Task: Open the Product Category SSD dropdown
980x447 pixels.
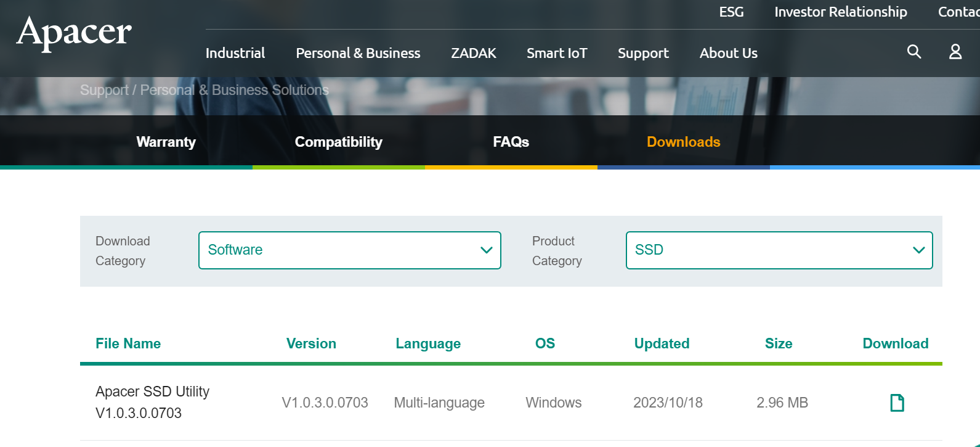Action: click(x=779, y=250)
